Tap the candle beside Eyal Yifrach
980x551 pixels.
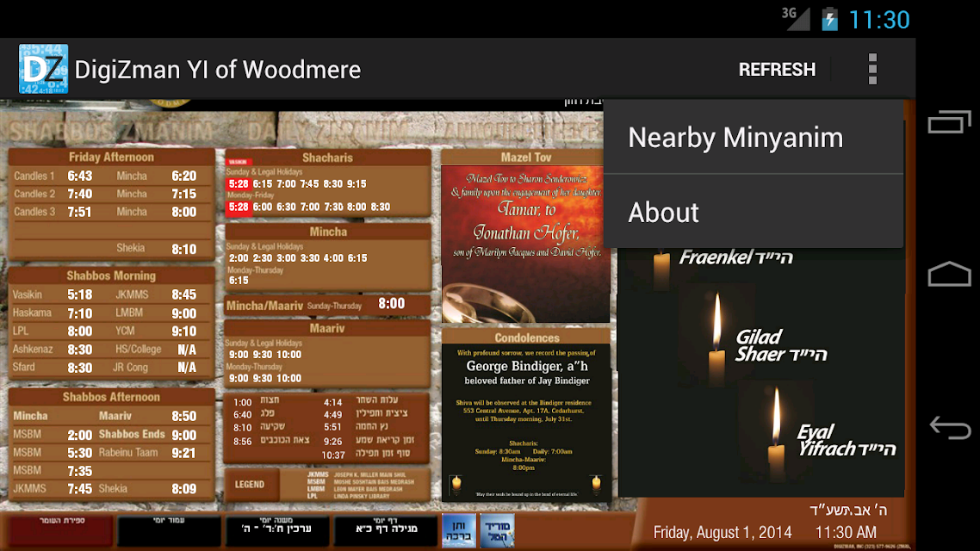[776, 436]
